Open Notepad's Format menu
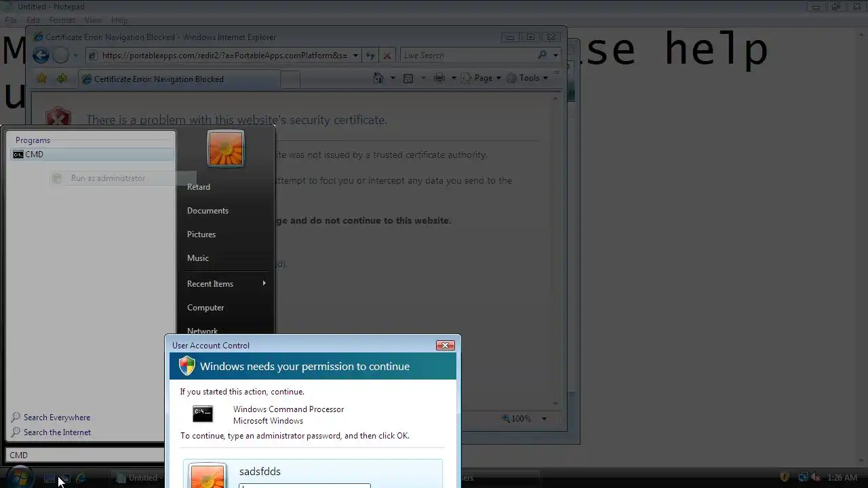 click(x=62, y=20)
